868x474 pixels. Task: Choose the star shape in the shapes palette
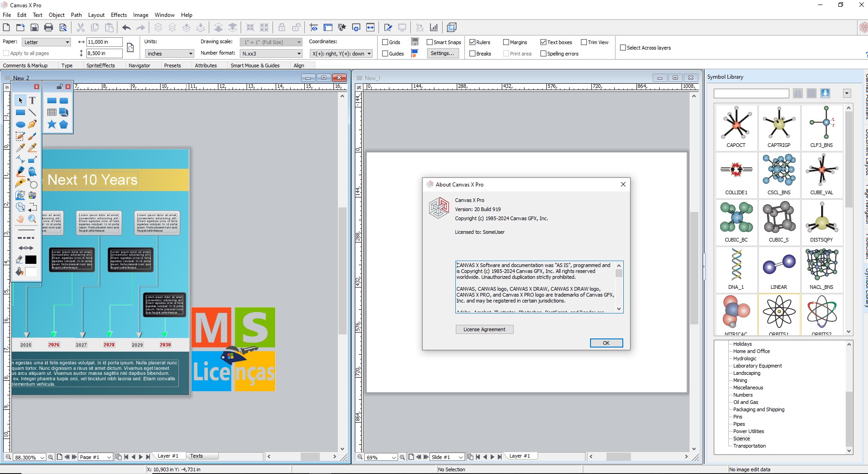point(52,124)
